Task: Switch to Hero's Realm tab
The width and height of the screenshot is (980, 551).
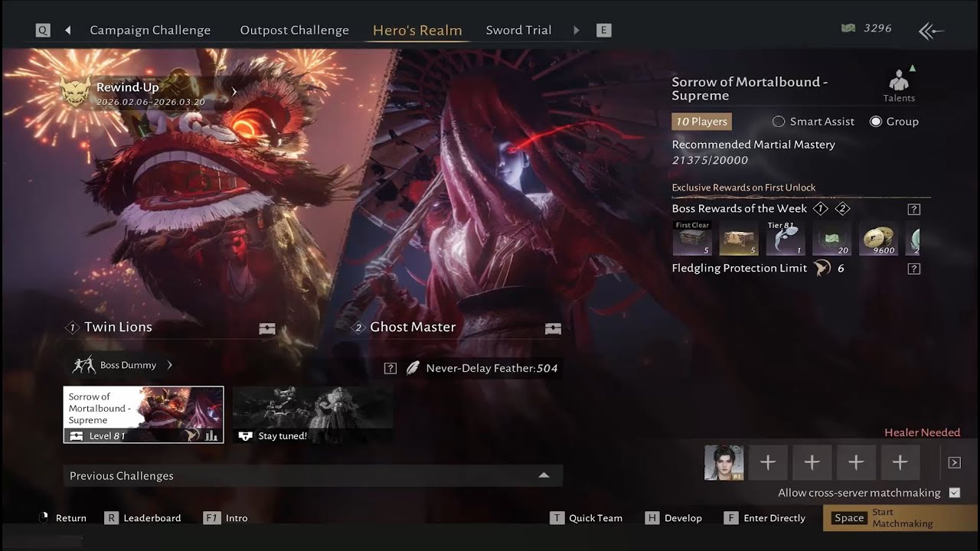Action: tap(417, 31)
